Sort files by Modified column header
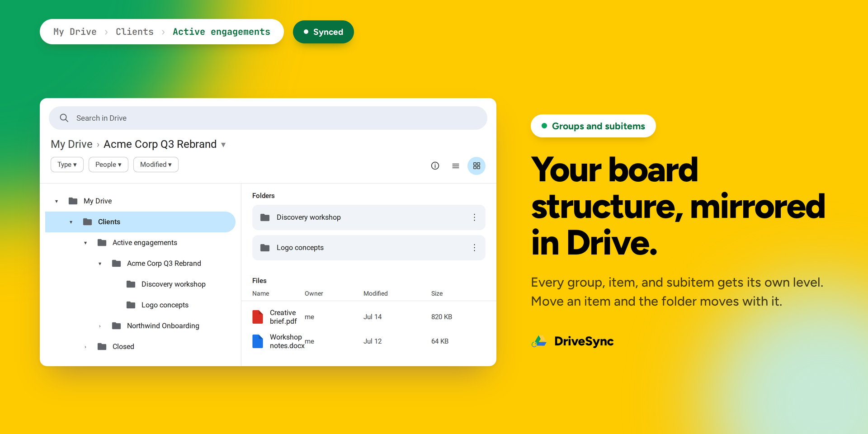This screenshot has width=868, height=434. tap(376, 293)
